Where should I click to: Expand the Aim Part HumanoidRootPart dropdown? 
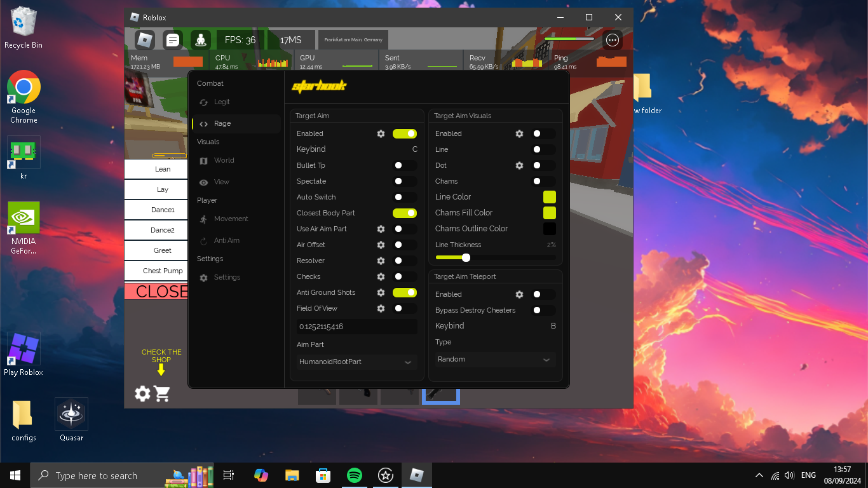pyautogui.click(x=356, y=362)
